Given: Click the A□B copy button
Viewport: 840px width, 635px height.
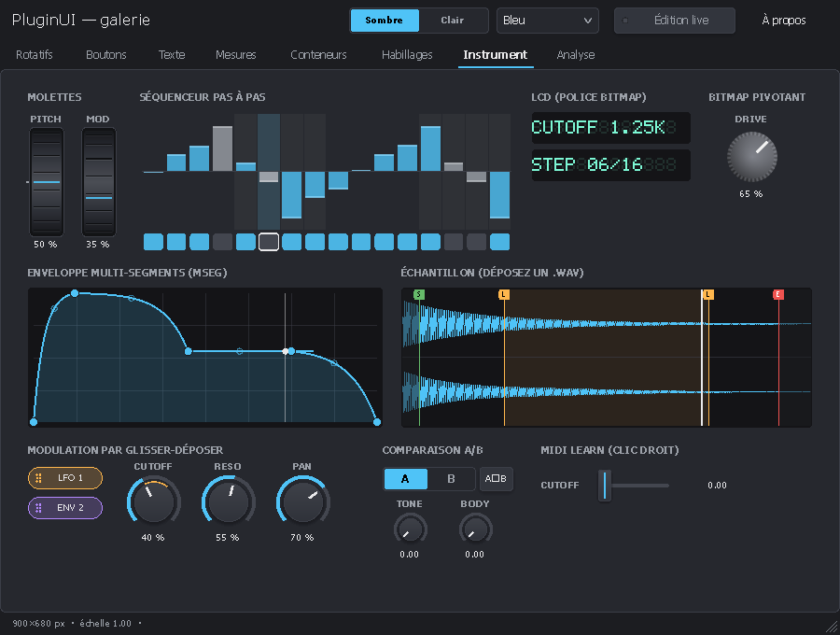Looking at the screenshot, I should pyautogui.click(x=496, y=478).
